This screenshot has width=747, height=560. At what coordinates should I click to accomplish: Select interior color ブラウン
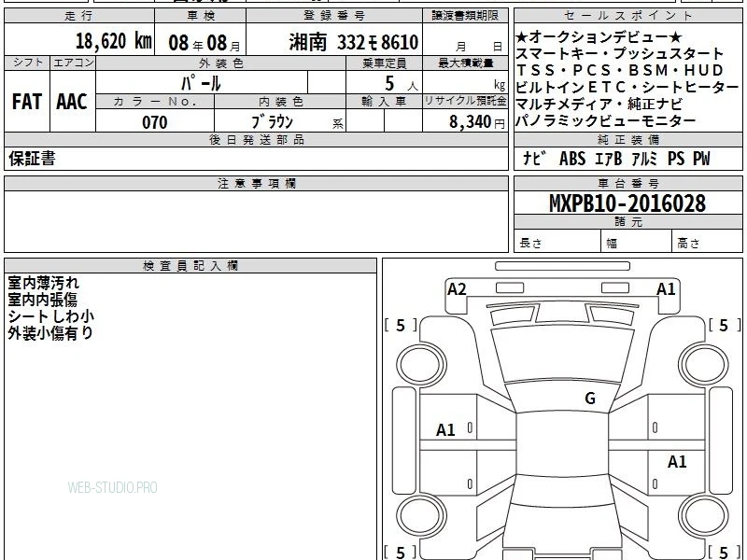272,122
